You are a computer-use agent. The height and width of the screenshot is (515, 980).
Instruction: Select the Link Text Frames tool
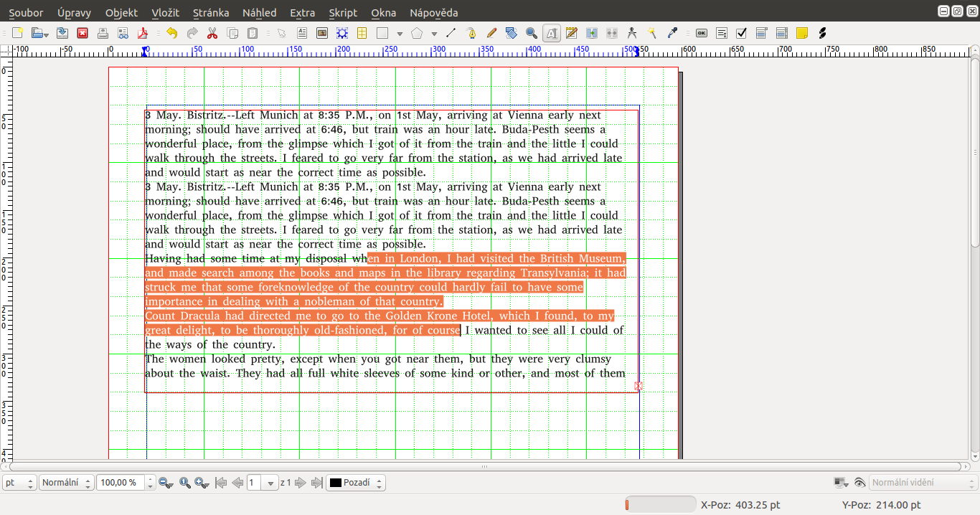pos(590,33)
